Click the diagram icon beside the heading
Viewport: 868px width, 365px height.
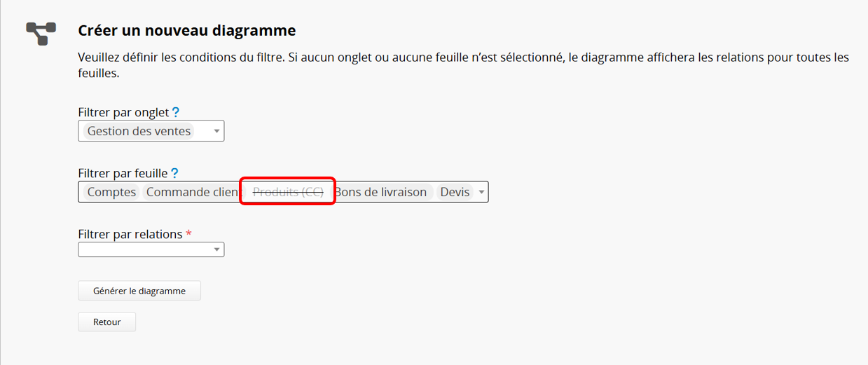point(41,33)
